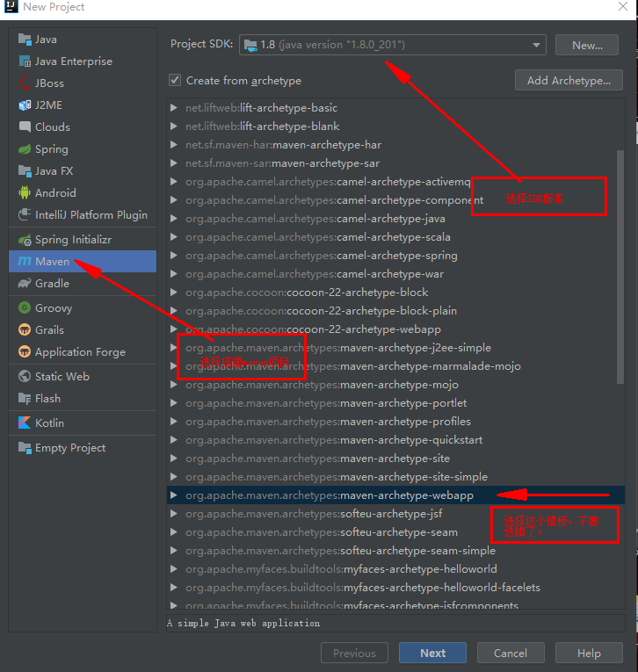Click the Spring Initializr icon
This screenshot has width=638, height=672.
[x=25, y=240]
